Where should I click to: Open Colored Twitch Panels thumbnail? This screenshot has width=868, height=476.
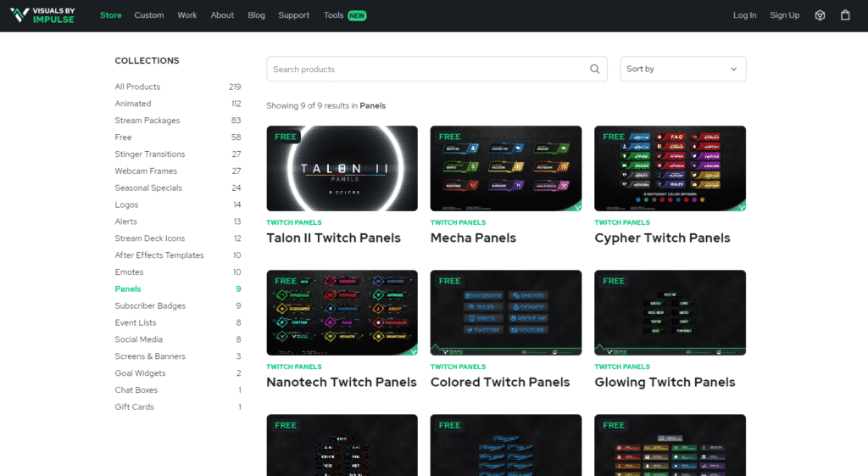click(x=506, y=312)
